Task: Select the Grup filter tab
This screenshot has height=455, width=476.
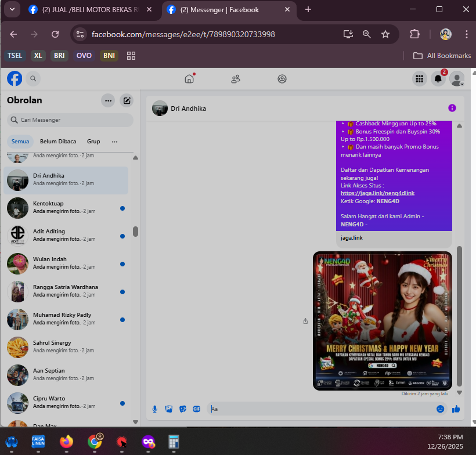Action: (93, 142)
